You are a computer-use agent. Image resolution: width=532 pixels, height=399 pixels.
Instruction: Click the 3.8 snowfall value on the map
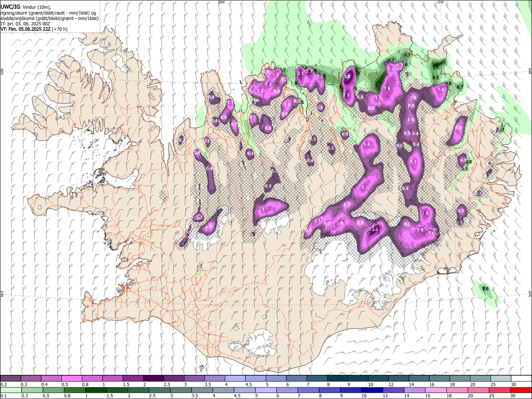point(348,77)
